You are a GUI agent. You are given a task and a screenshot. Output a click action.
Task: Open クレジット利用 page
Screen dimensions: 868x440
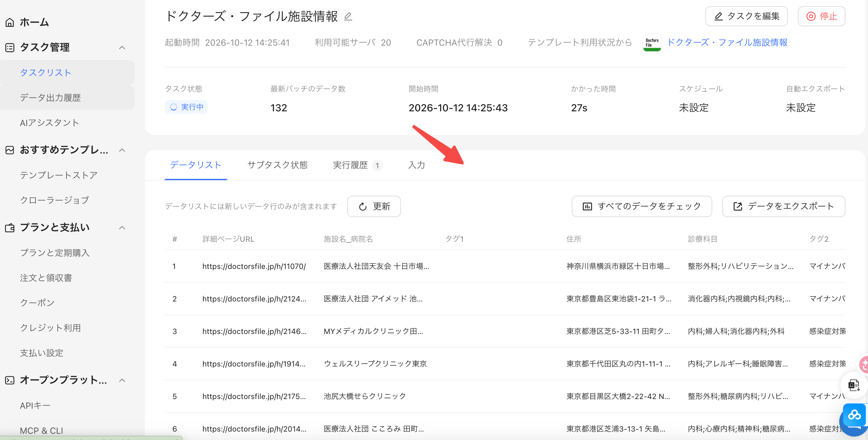point(50,328)
